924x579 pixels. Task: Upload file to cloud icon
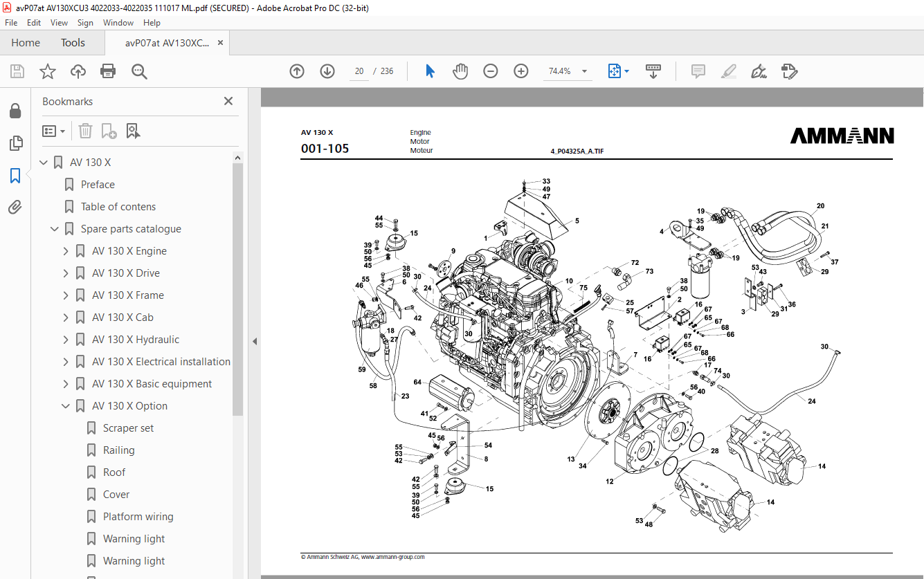(78, 71)
